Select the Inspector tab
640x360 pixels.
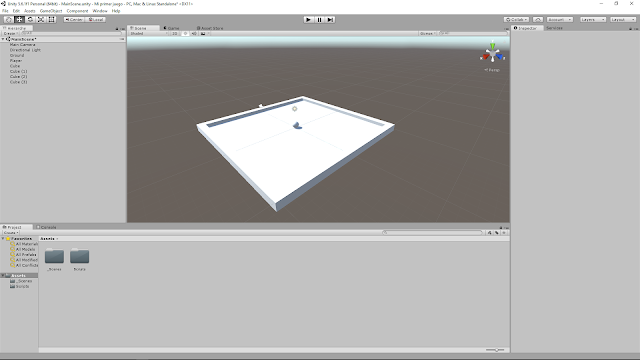click(x=526, y=28)
